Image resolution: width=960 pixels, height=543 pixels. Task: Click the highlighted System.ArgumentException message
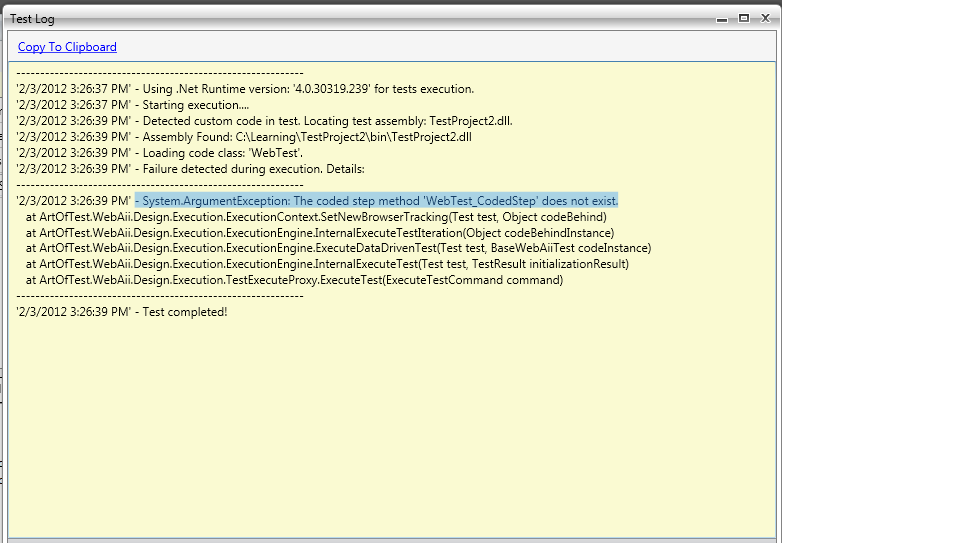click(376, 200)
